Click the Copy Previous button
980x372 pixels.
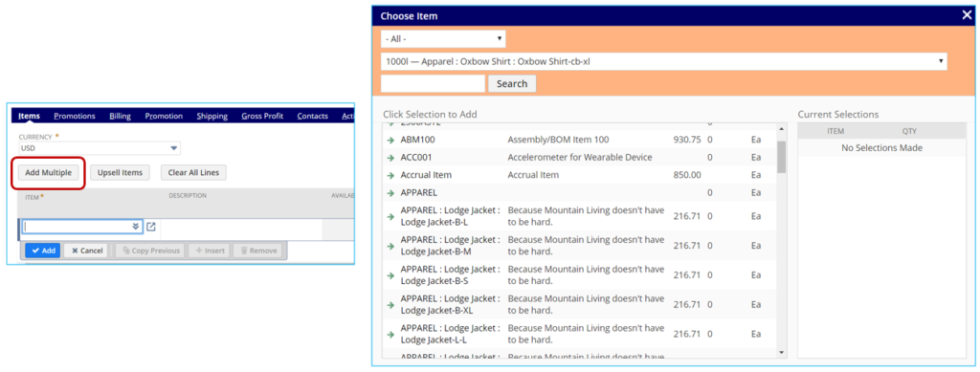tap(150, 251)
